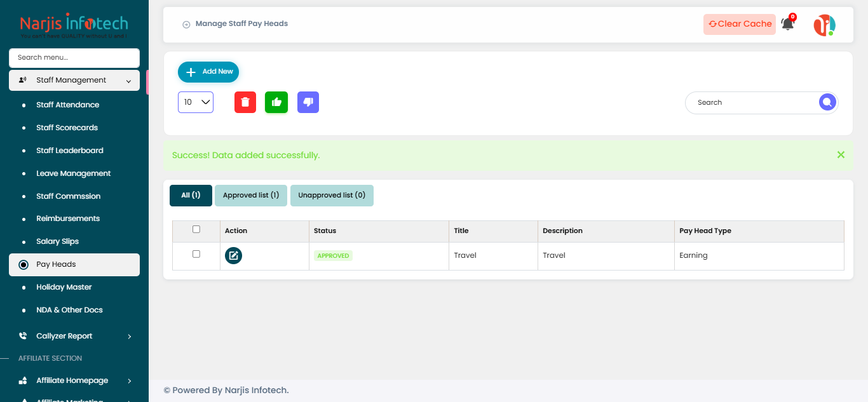The width and height of the screenshot is (868, 402).
Task: Switch to the Unapproved list (0) tab
Action: [x=332, y=196]
